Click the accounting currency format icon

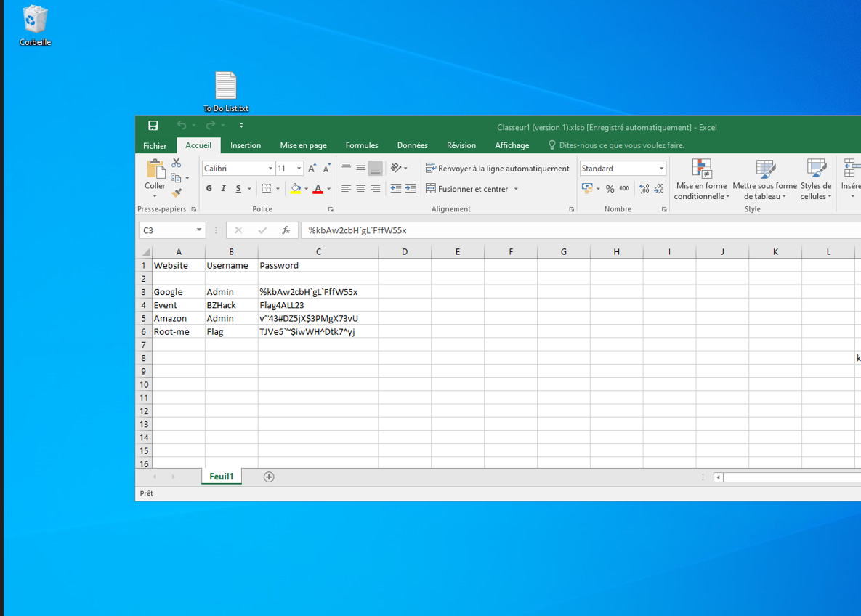point(587,188)
